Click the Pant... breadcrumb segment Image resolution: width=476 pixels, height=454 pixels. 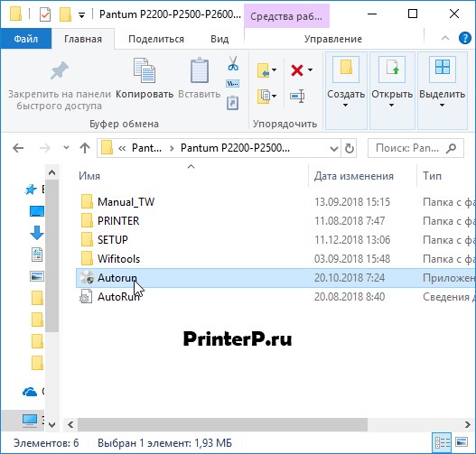[x=146, y=148]
